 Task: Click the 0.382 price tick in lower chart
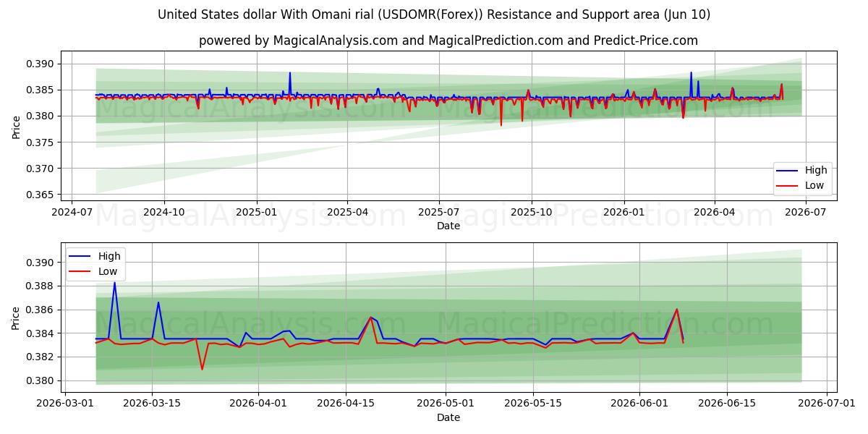[x=41, y=357]
